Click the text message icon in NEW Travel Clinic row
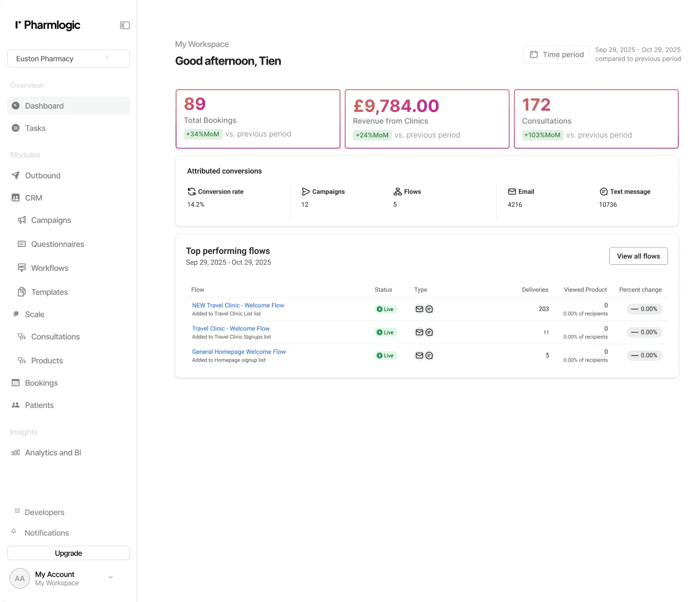This screenshot has width=700, height=602. [x=429, y=309]
